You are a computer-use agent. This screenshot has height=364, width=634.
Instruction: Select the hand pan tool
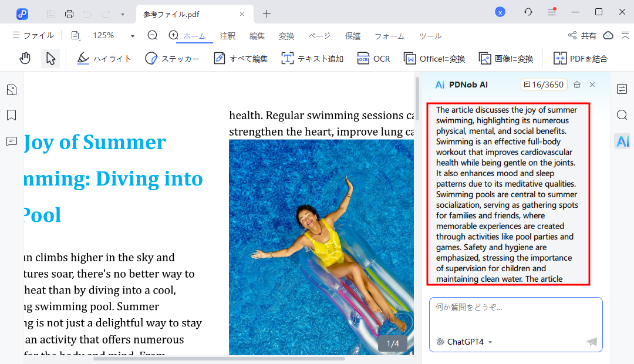point(25,58)
